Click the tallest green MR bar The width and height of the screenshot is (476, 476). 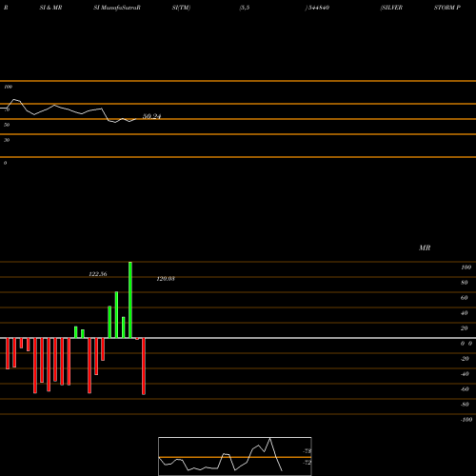[x=130, y=300]
